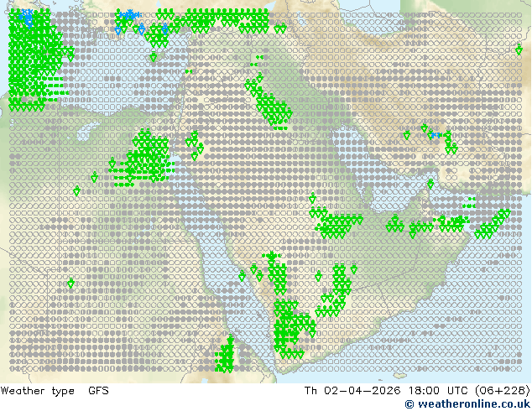The height and width of the screenshot is (411, 532).
Task: Click the weatheronline.co.uk copyright text
Action: pyautogui.click(x=468, y=404)
